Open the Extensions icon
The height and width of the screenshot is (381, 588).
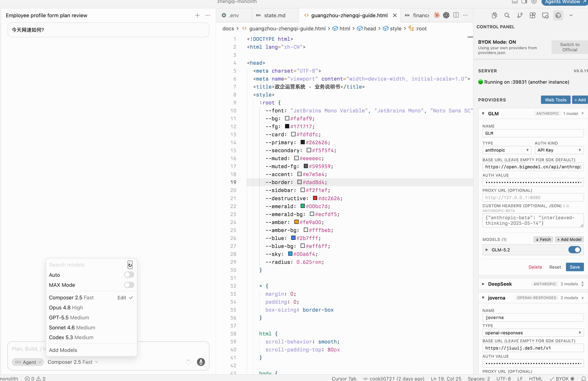click(x=533, y=15)
